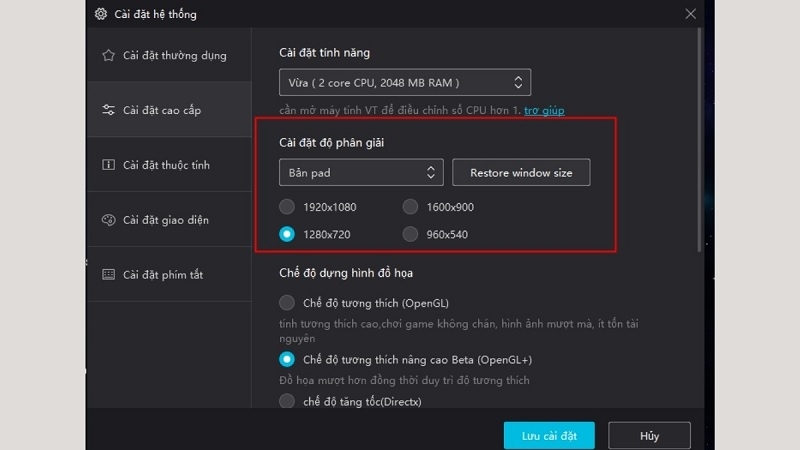Click the palette icon for Cài đặt giao diện
The image size is (800, 450).
(108, 220)
